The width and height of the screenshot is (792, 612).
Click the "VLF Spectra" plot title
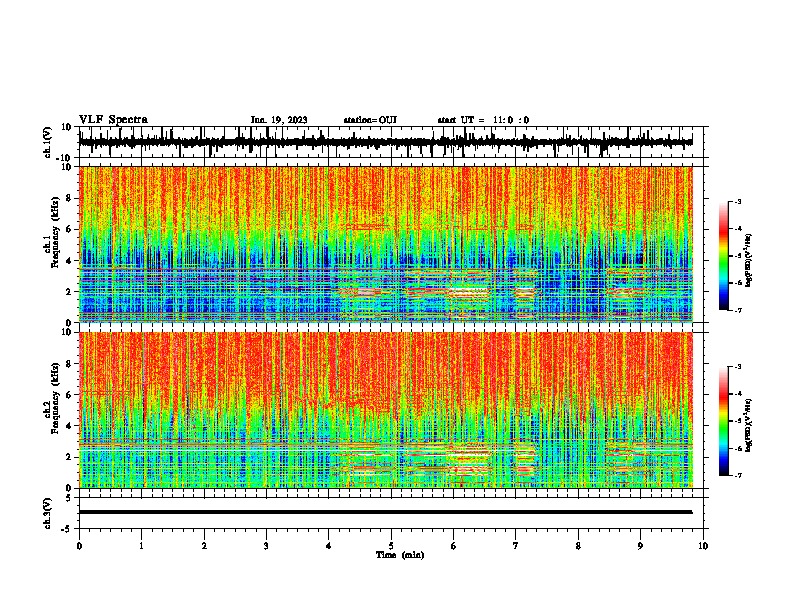tap(113, 120)
